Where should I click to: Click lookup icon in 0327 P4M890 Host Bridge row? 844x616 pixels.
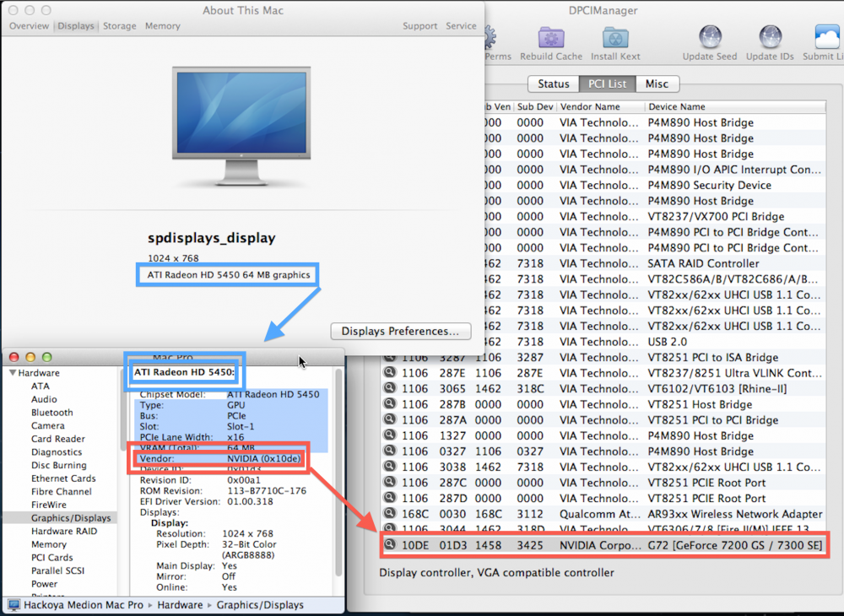(390, 451)
